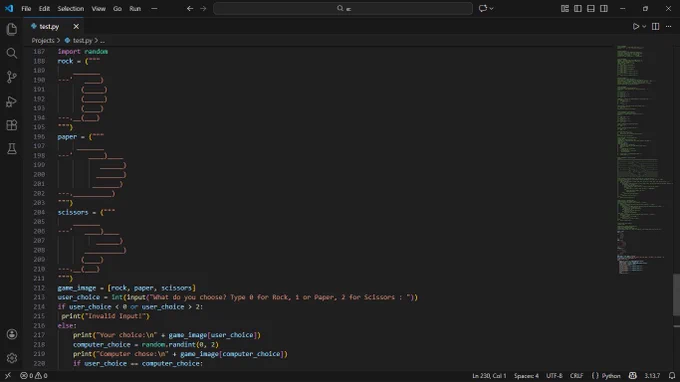Toggle the bottom Panel
This screenshot has width=680, height=382.
point(591,8)
